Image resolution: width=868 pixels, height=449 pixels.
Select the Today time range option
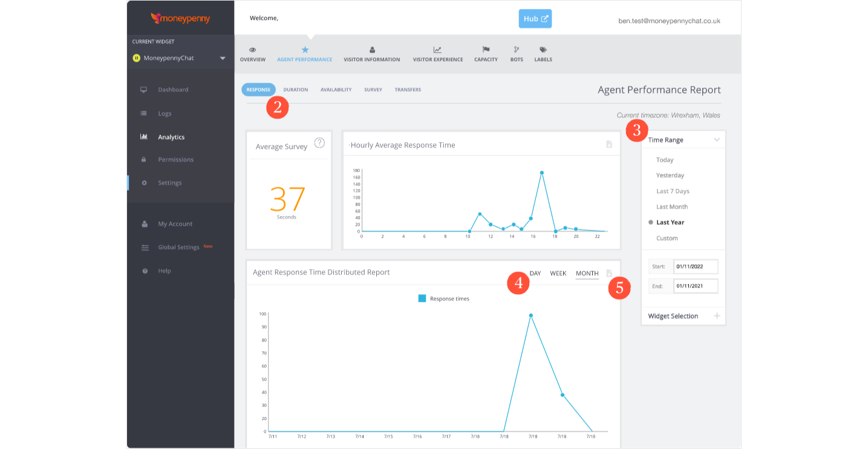665,160
